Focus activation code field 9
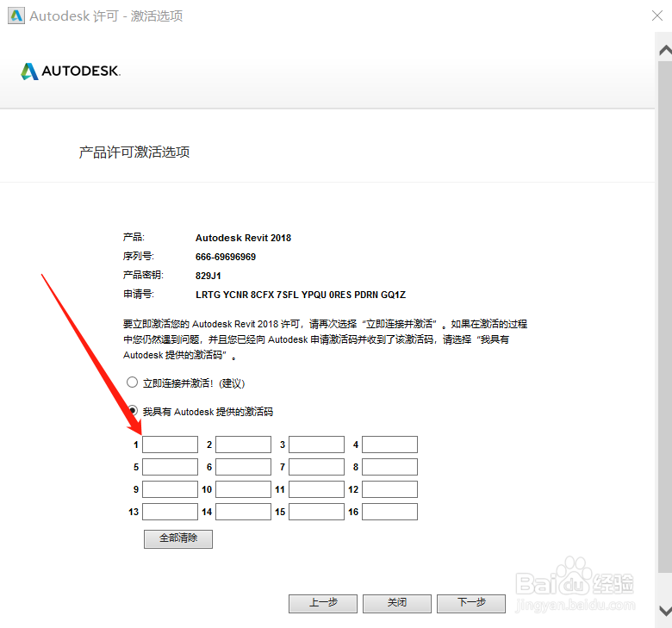Image resolution: width=672 pixels, height=628 pixels. [170, 489]
